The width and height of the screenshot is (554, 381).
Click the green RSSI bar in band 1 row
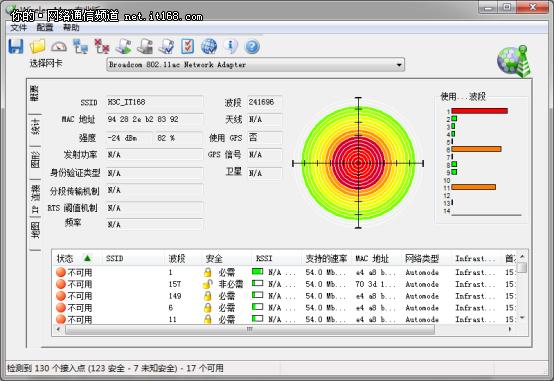click(258, 271)
